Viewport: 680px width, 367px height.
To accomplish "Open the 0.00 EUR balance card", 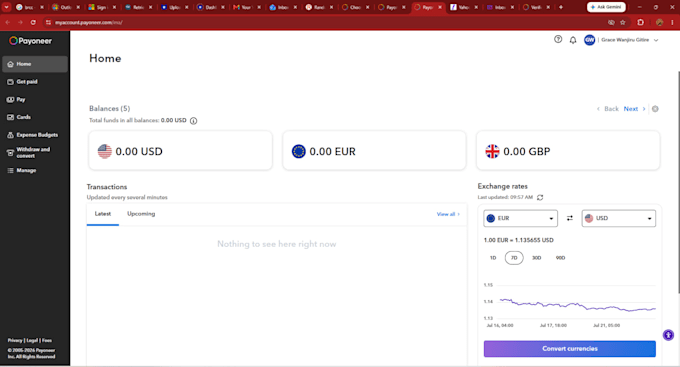I will click(374, 151).
